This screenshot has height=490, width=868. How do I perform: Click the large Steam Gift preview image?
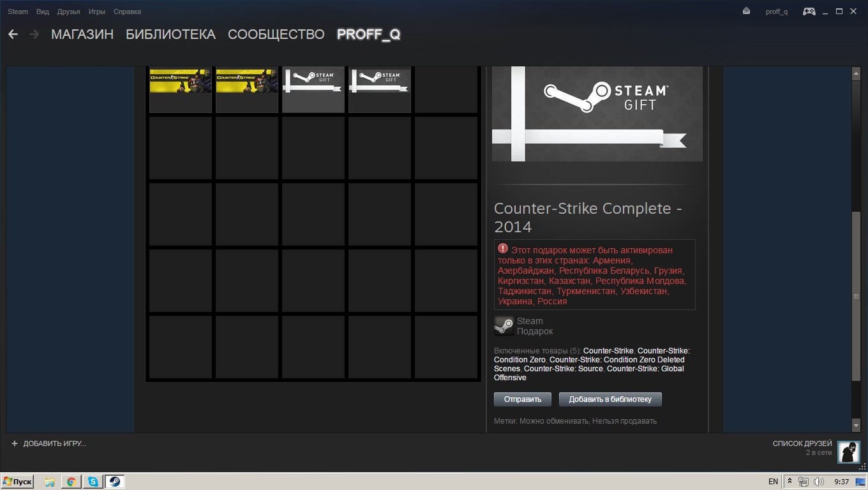click(597, 114)
